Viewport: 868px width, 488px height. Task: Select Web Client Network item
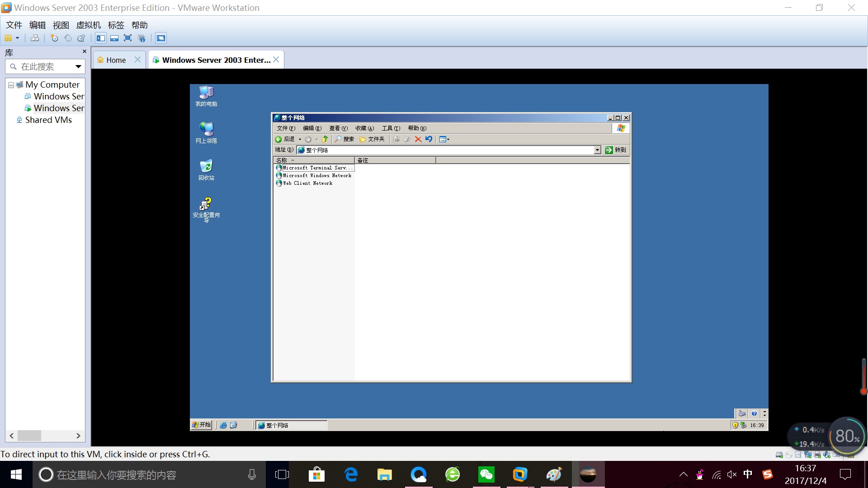pos(304,183)
